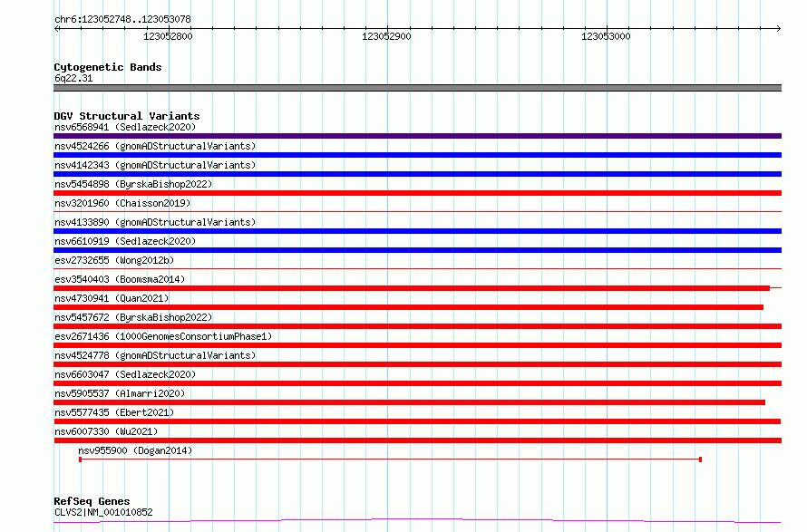Click the 123052900 ruler position label
807x532 pixels.
coord(386,36)
